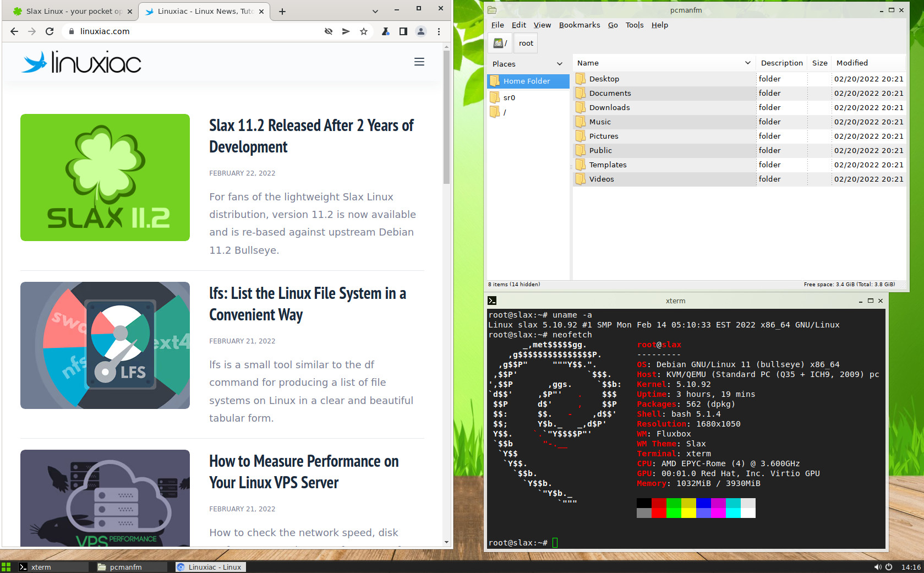Screen dimensions: 924x573
Task: Click the browser page vertical scrollbar
Action: click(x=446, y=117)
